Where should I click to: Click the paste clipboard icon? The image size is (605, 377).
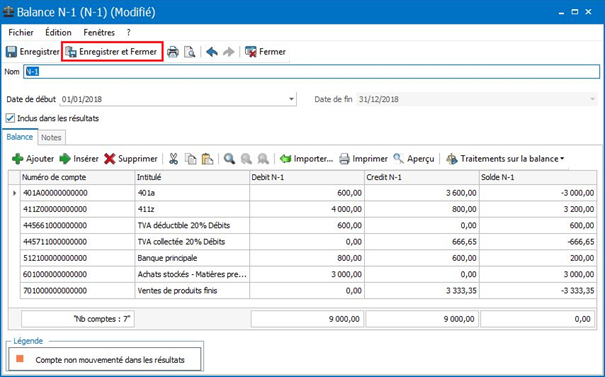(208, 159)
